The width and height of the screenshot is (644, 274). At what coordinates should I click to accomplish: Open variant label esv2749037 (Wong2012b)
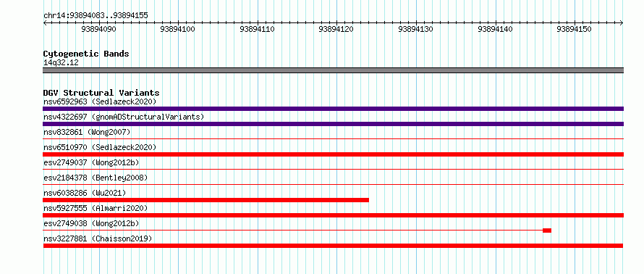point(91,162)
